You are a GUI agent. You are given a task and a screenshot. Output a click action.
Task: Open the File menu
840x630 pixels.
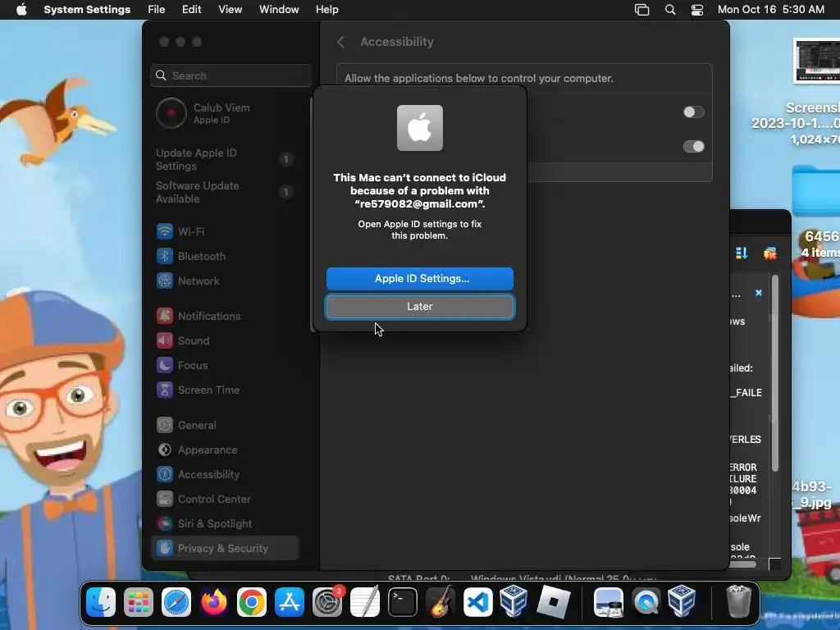coord(157,9)
